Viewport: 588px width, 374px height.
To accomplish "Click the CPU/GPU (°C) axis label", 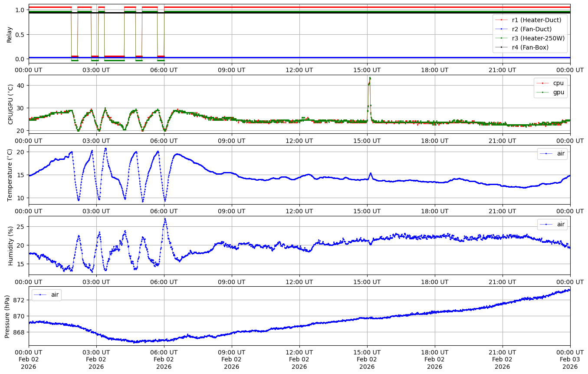I will click(10, 104).
